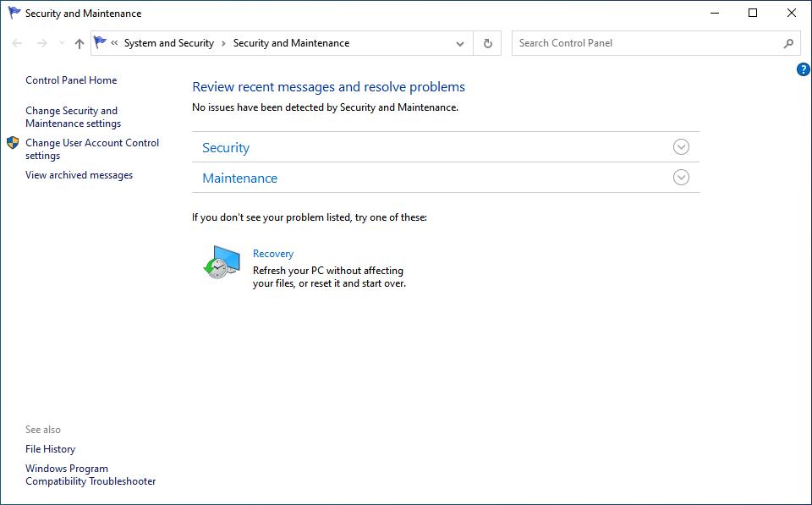
Task: Expand the Security section chevron
Action: point(681,147)
